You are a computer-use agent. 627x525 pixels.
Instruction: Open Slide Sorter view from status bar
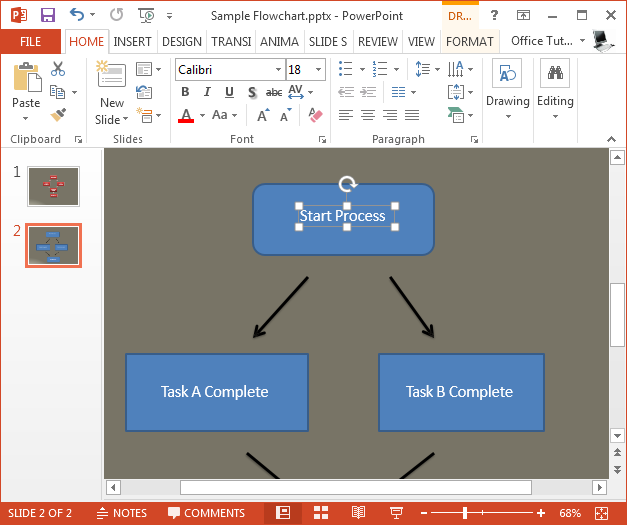click(x=321, y=513)
